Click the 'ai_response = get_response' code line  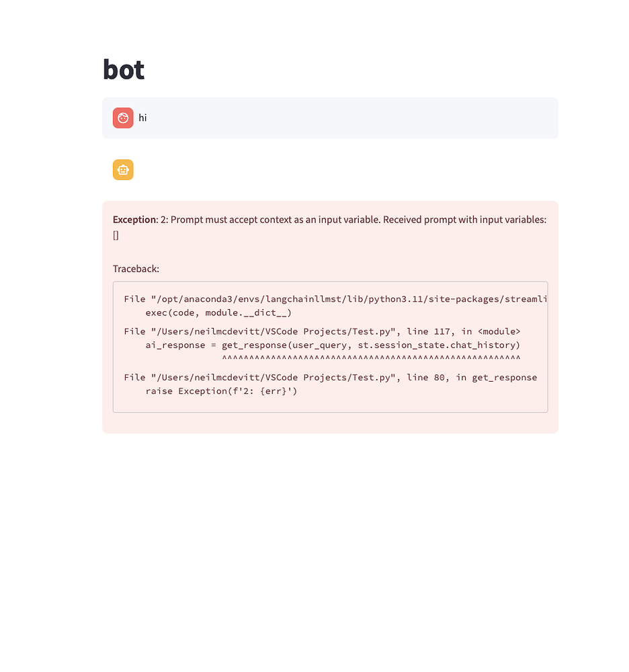333,345
